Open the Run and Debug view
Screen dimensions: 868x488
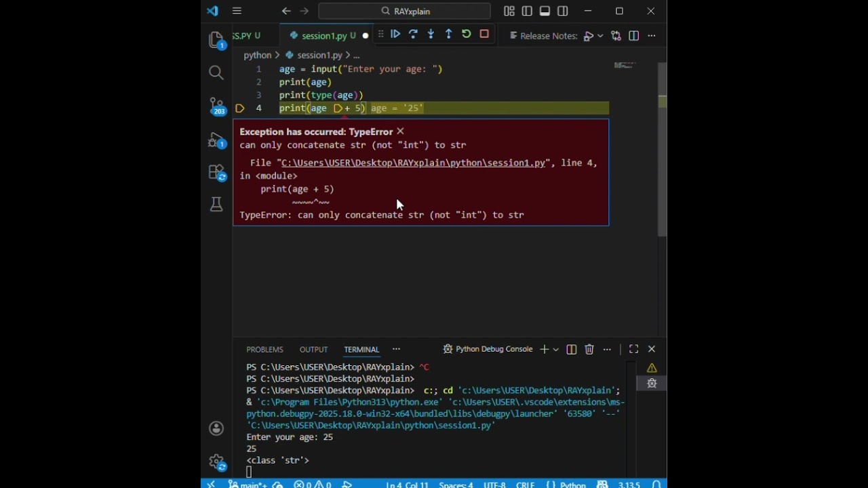click(x=216, y=140)
